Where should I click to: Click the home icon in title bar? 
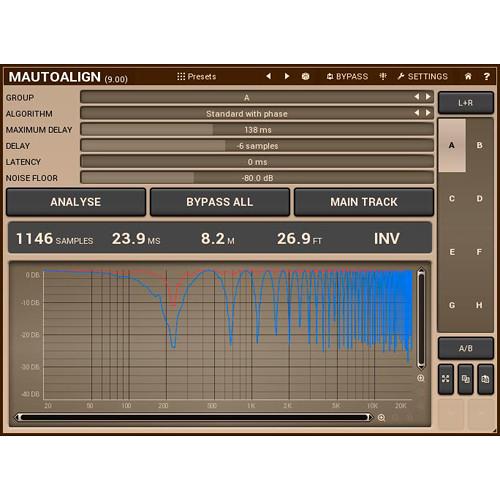[x=468, y=76]
